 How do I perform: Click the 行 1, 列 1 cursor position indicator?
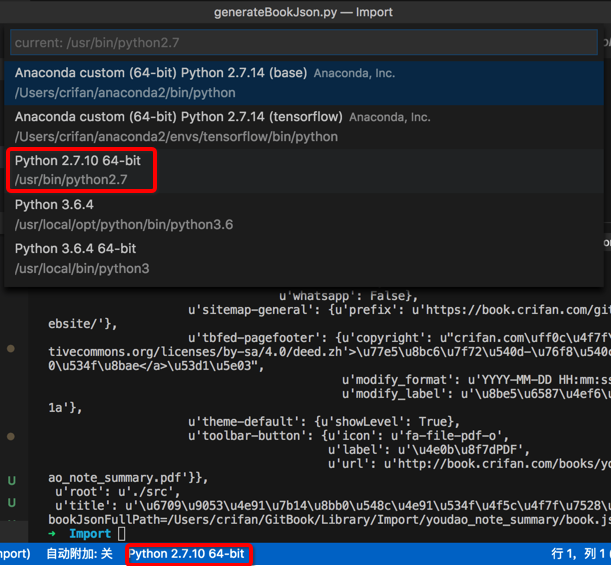click(578, 554)
